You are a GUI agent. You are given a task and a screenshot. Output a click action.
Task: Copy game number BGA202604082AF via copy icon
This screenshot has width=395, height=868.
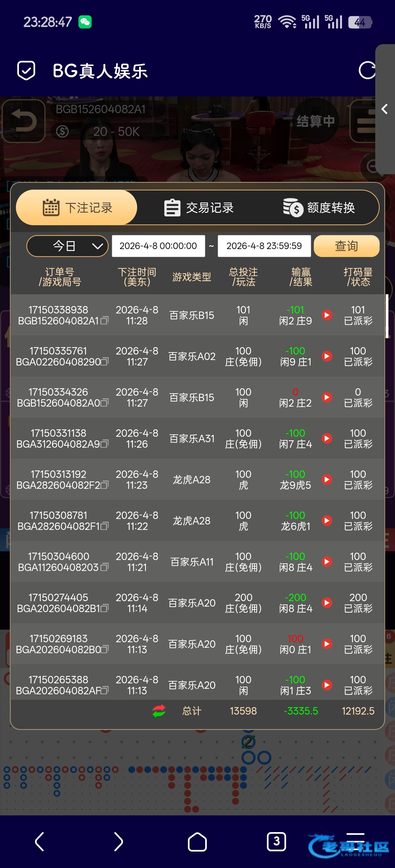coord(105,691)
